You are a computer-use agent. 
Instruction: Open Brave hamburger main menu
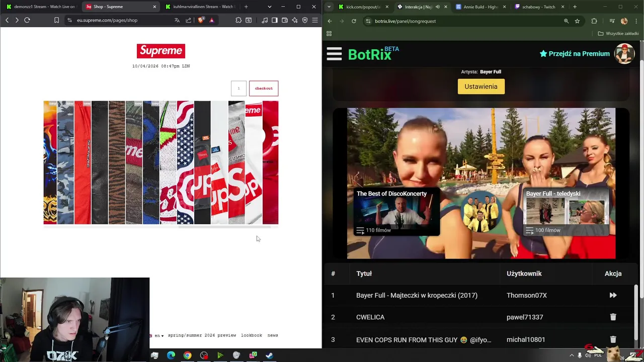click(x=315, y=20)
